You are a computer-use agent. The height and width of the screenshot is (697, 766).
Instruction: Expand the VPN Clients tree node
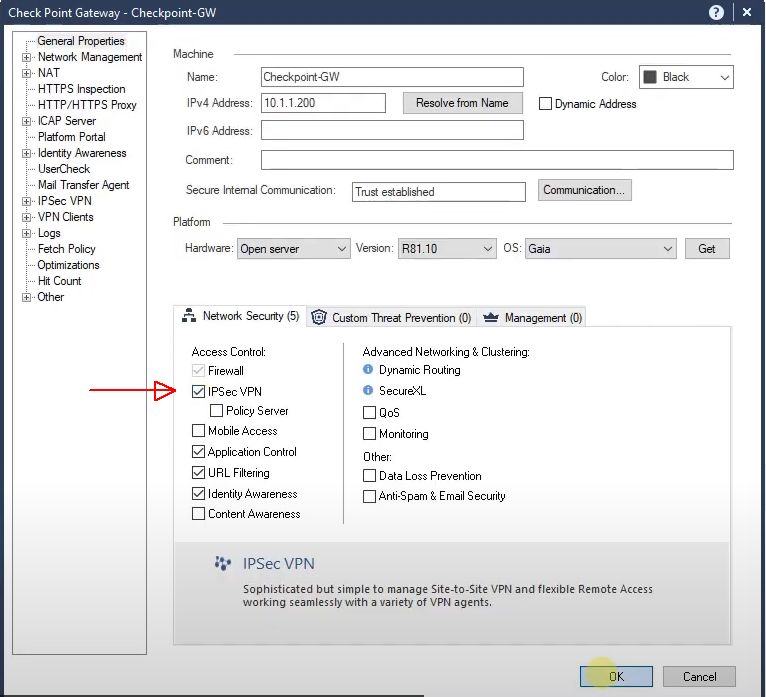26,217
